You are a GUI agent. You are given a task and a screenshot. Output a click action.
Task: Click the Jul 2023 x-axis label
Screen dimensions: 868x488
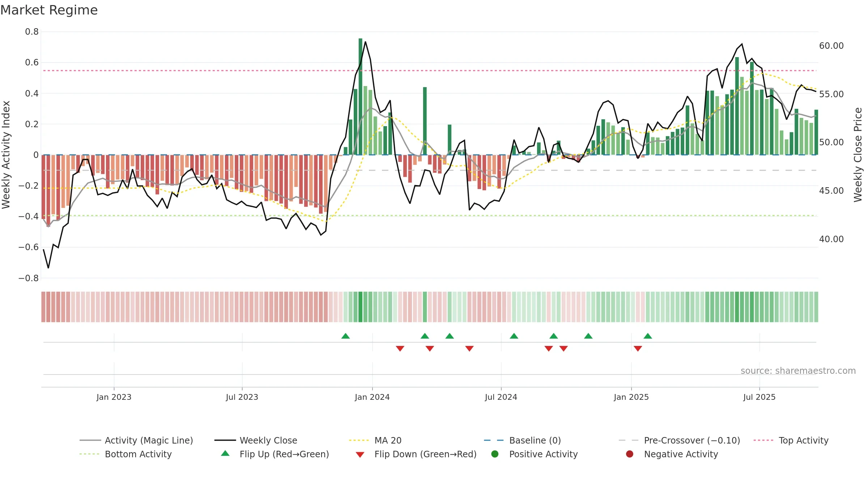[242, 397]
